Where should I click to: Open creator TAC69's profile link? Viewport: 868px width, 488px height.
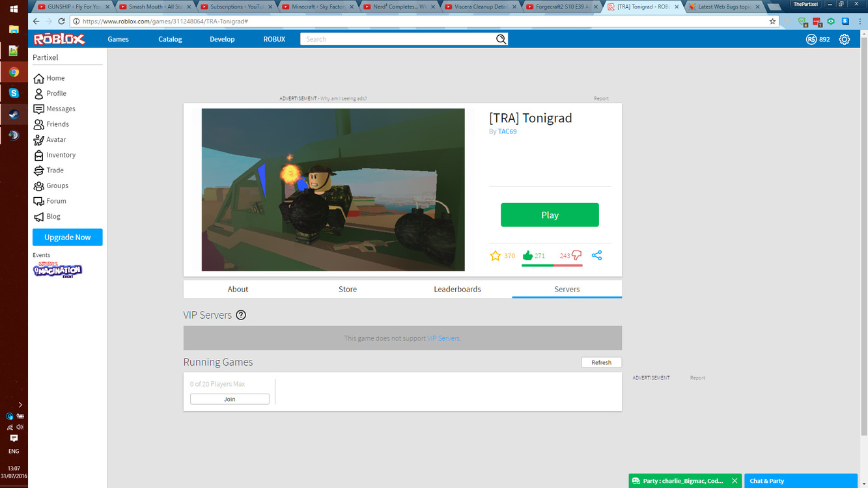(507, 131)
